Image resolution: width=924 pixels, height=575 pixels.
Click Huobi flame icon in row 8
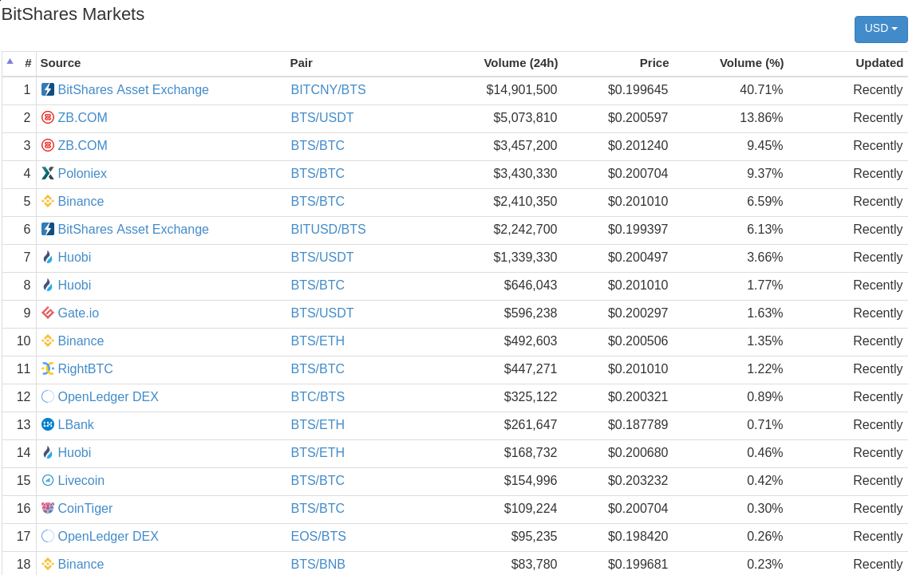[48, 286]
